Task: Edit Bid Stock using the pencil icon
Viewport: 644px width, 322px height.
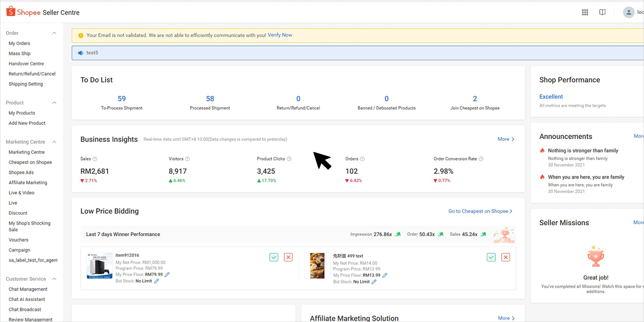Action: (x=156, y=281)
